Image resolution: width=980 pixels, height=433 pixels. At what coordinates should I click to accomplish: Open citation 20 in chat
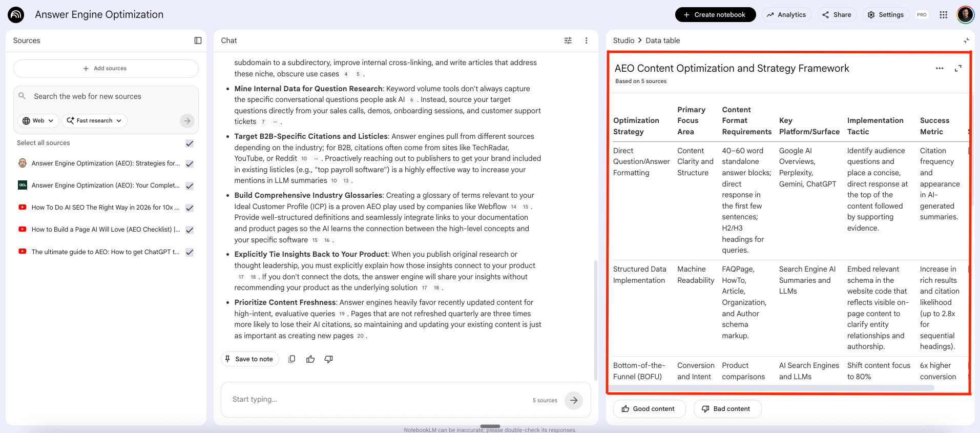[360, 336]
